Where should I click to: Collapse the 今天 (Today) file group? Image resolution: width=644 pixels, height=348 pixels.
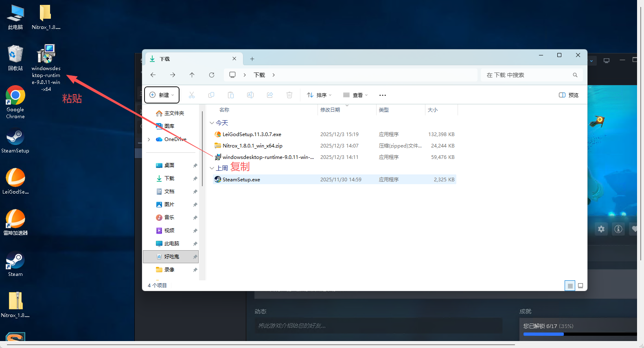[x=212, y=123]
